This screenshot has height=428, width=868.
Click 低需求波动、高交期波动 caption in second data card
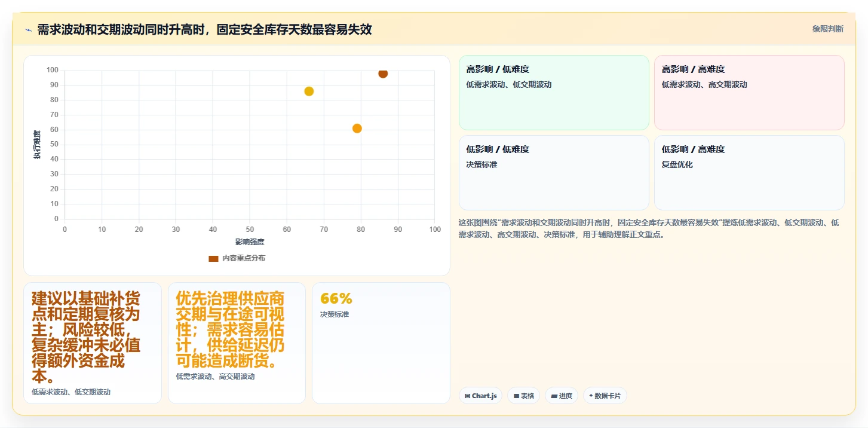[216, 377]
